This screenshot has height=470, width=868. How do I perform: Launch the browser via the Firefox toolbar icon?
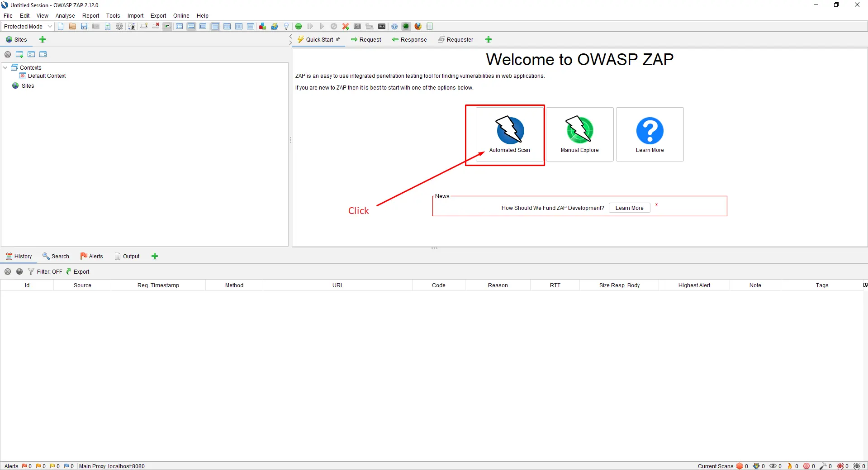(417, 26)
